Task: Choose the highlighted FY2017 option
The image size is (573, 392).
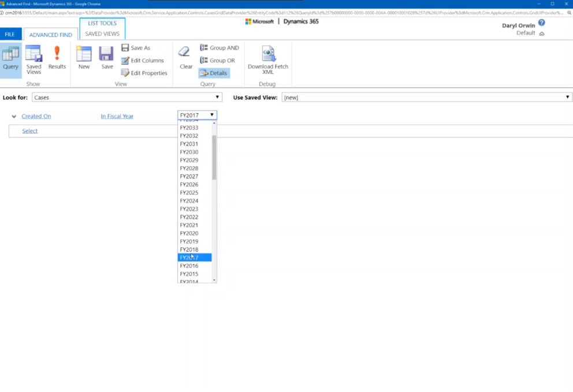Action: pos(195,257)
